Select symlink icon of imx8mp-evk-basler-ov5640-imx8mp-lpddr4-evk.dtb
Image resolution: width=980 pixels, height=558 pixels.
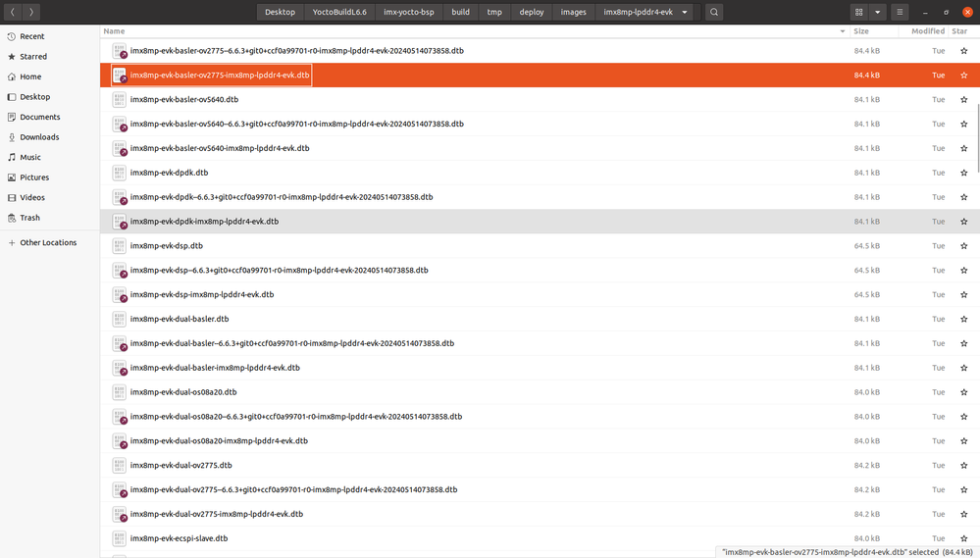click(119, 148)
